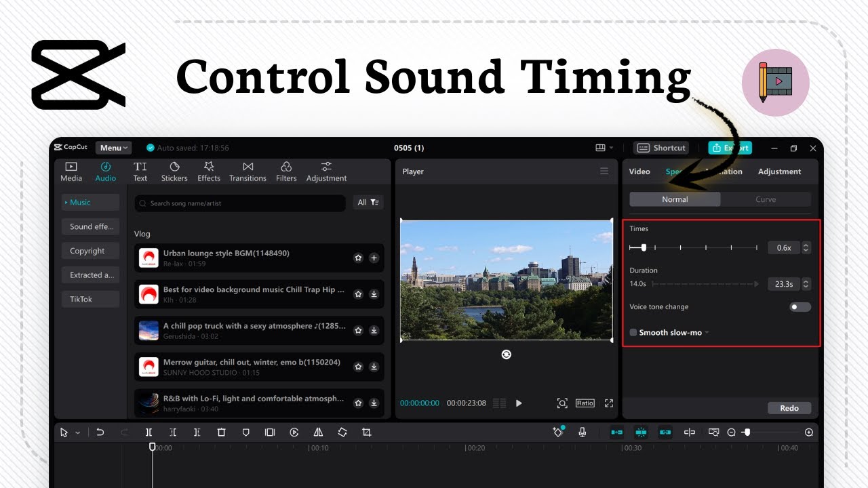Open the Effects panel
This screenshot has height=488, width=868.
tap(209, 171)
